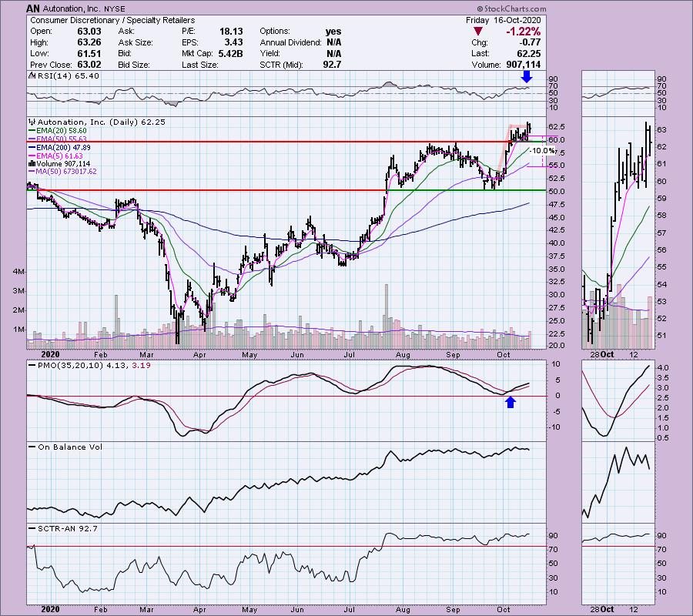This screenshot has height=616, width=693.
Task: Click 'Apr' on the bottom date axis
Action: (x=199, y=609)
